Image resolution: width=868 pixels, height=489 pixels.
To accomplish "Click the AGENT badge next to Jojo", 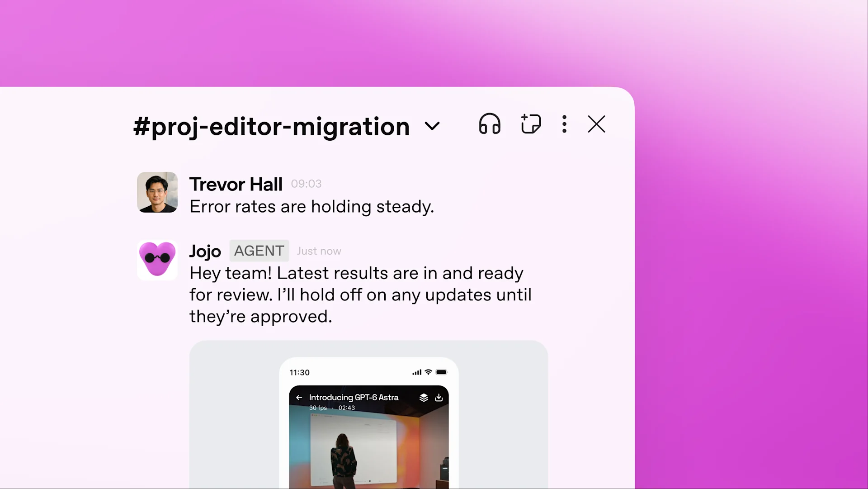I will 259,251.
